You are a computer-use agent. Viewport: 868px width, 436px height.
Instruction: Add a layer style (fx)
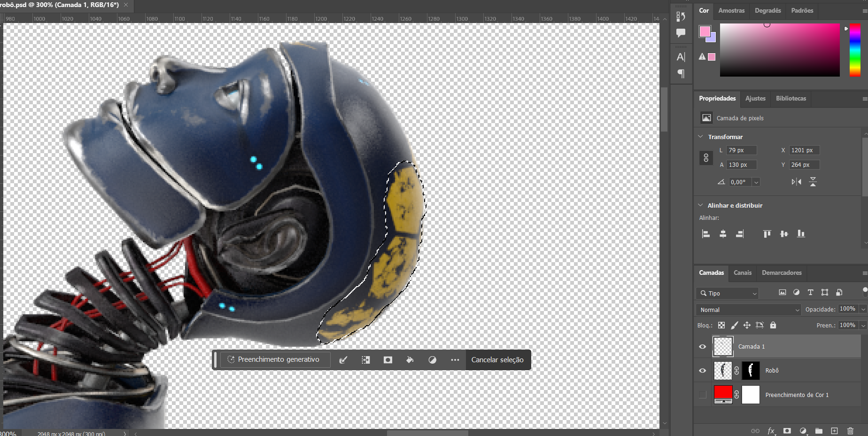click(771, 431)
